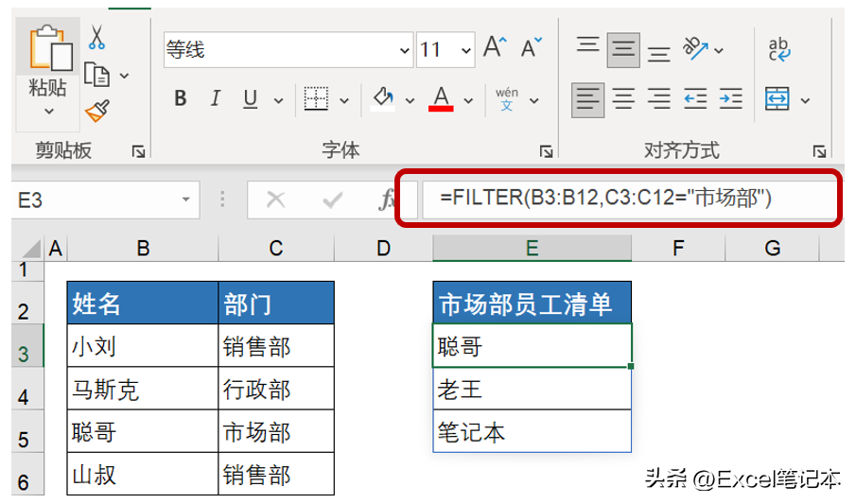Open the borders dropdown arrow
The width and height of the screenshot is (856, 504).
point(344,100)
